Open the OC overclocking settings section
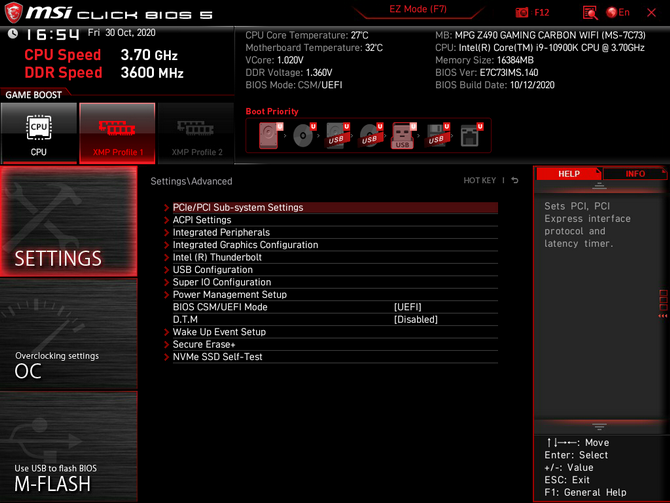 [69, 335]
